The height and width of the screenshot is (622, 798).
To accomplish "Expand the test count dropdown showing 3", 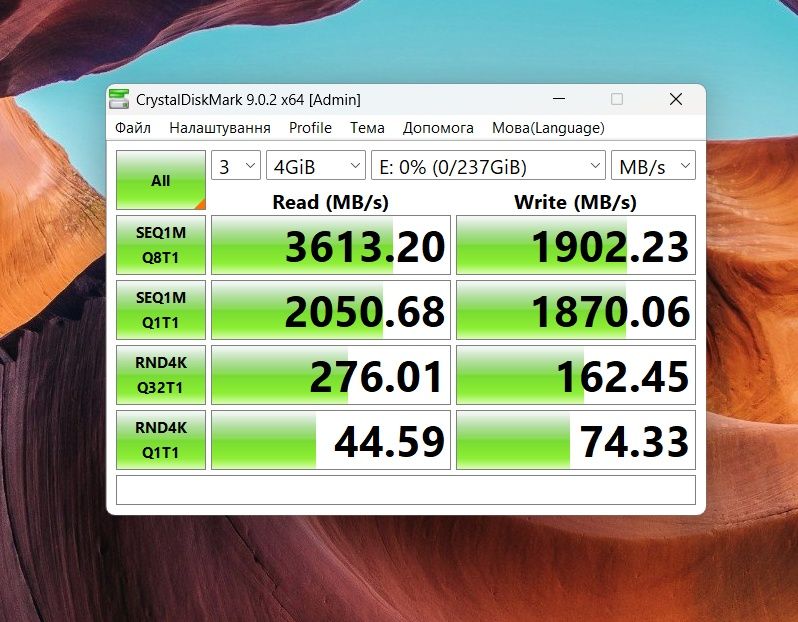I will 236,165.
